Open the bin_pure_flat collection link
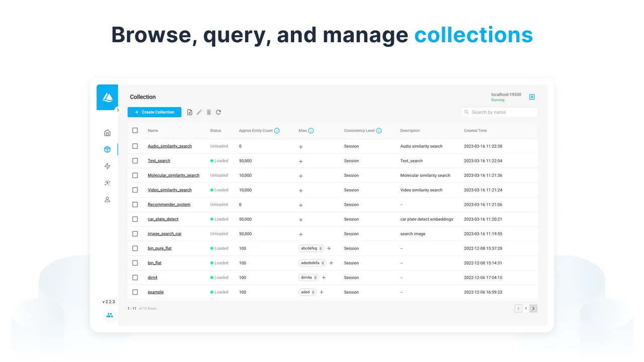Screen dimensions: 644x362 tap(159, 248)
